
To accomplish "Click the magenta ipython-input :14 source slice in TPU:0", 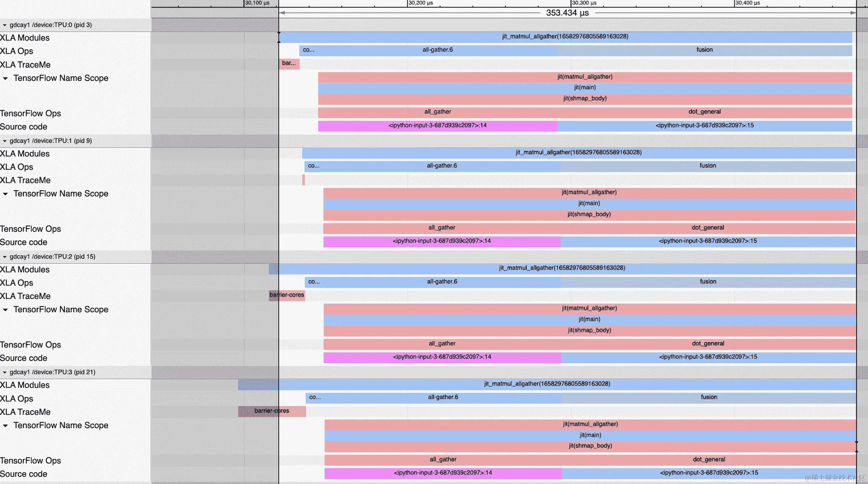I will (437, 126).
